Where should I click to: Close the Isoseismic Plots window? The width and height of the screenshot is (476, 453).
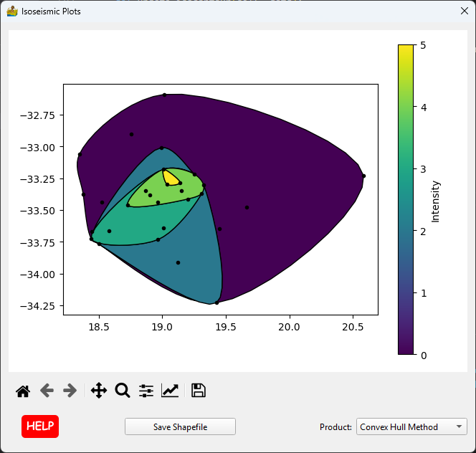[464, 11]
